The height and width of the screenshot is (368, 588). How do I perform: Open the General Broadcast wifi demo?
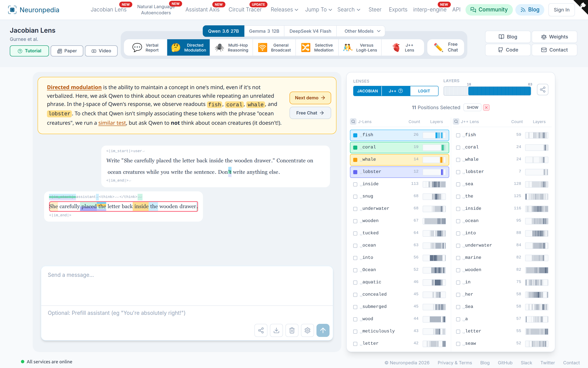coord(274,47)
